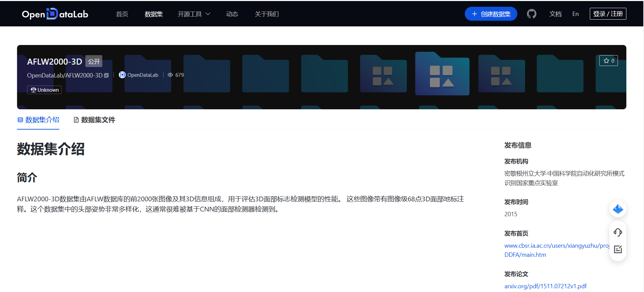The width and height of the screenshot is (644, 292).
Task: Open 关于我们 navigation item
Action: click(267, 14)
